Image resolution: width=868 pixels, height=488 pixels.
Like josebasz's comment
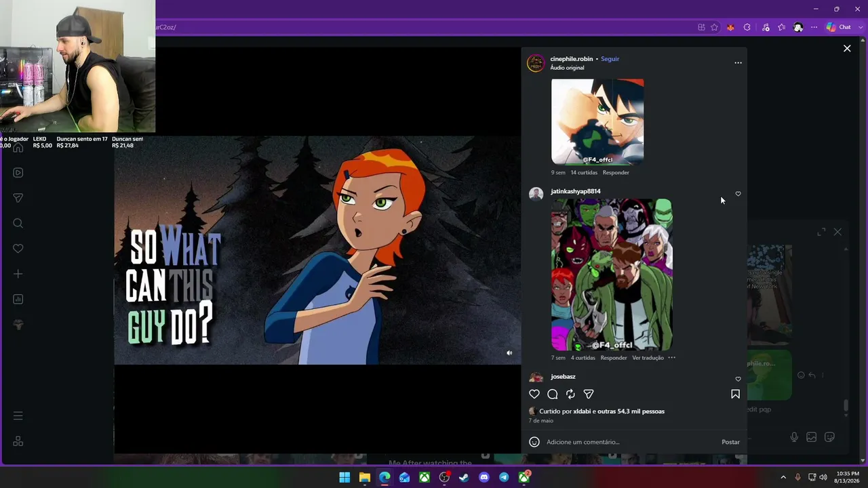pyautogui.click(x=738, y=379)
